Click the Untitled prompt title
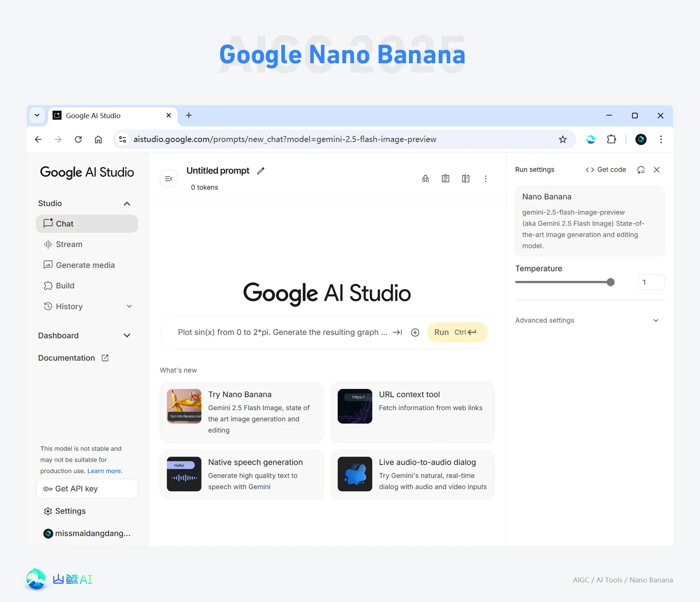Screen dimensions: 700x602 218,171
